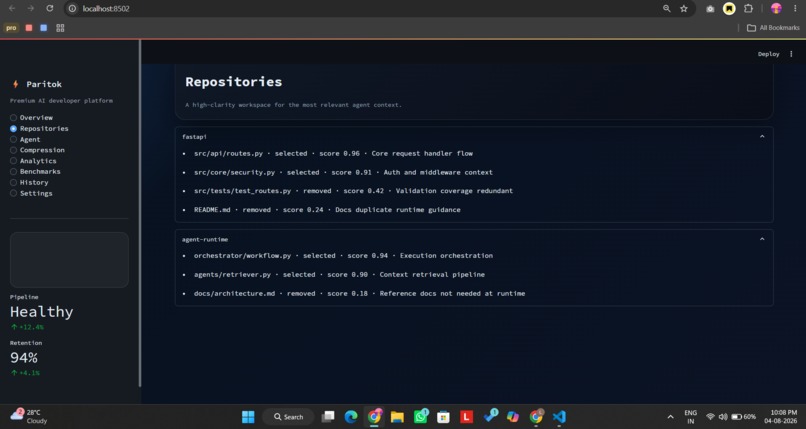806x429 pixels.
Task: Open the Chrome profile avatar
Action: [776, 8]
